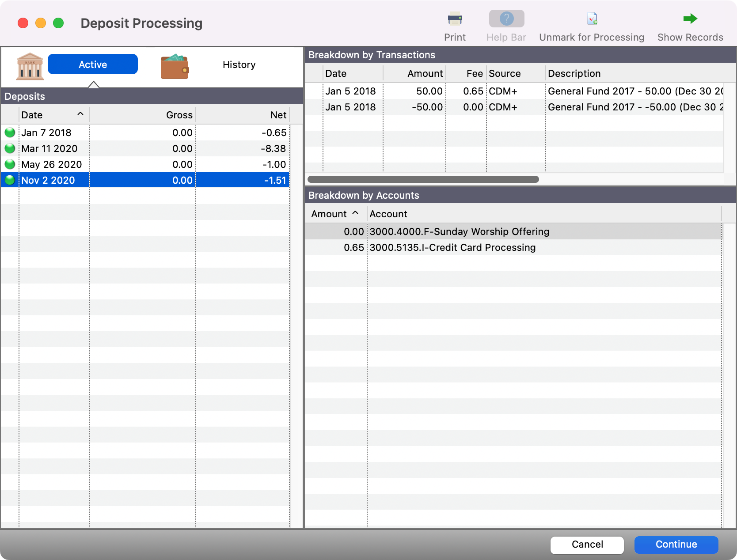Viewport: 737px width, 560px height.
Task: Open the Help Bar
Action: coord(506,19)
